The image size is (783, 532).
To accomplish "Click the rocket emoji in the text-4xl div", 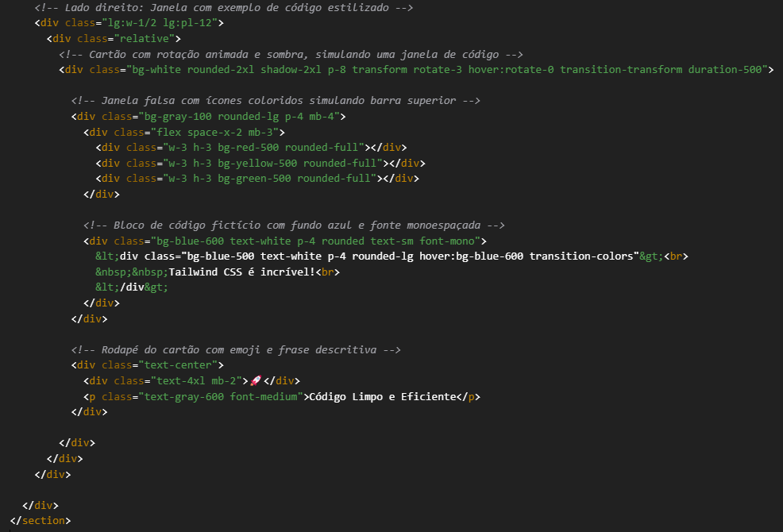I will [x=256, y=380].
